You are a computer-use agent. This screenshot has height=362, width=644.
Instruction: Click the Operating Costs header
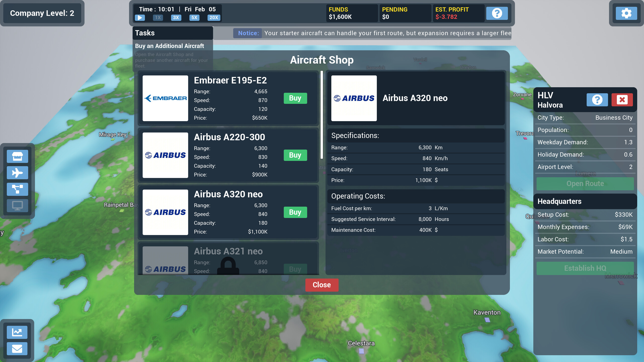416,196
